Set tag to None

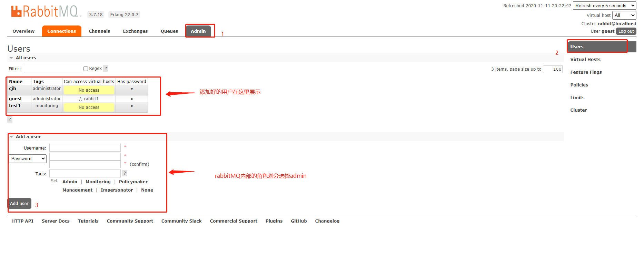click(x=147, y=190)
